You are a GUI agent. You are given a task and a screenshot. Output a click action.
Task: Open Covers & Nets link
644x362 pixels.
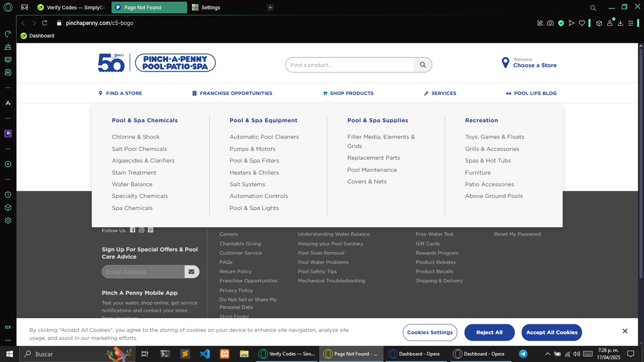point(367,181)
